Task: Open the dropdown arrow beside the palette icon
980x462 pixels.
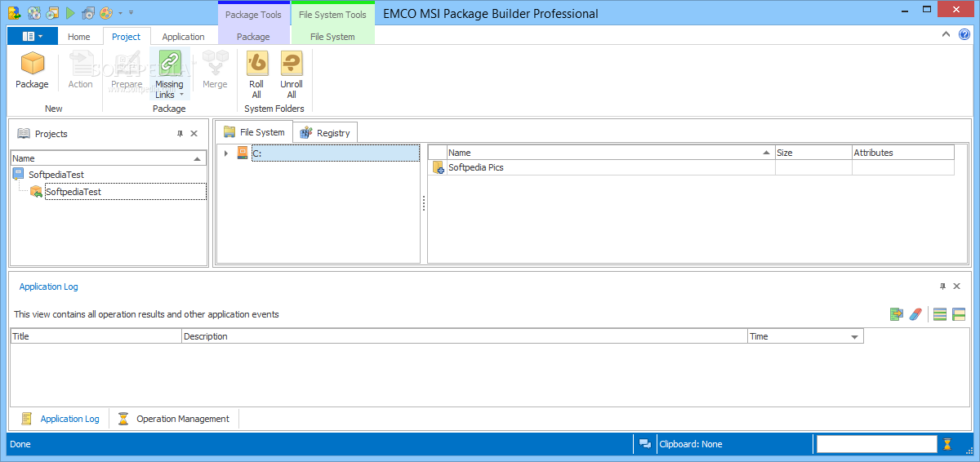Action: 120,13
